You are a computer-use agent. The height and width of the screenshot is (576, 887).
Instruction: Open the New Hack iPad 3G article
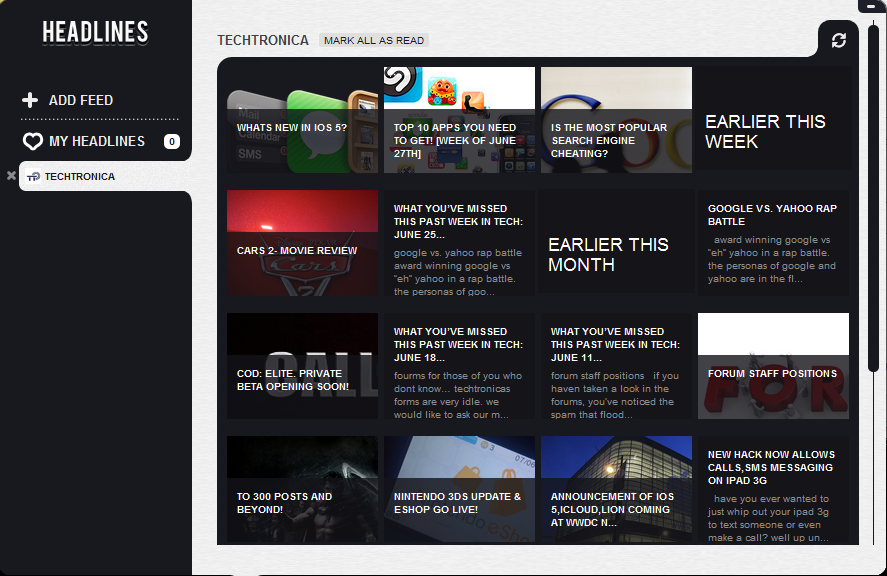click(x=773, y=490)
